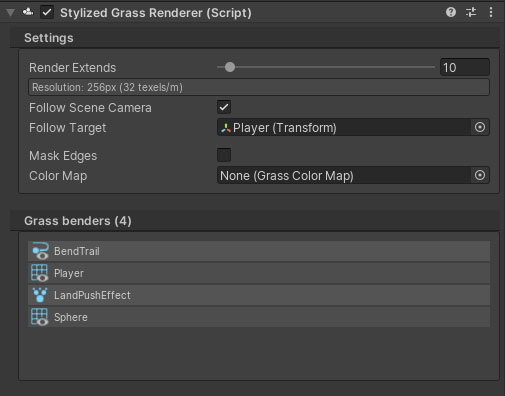Click the BendTrail trail bender icon
The height and width of the screenshot is (396, 505).
click(x=40, y=251)
